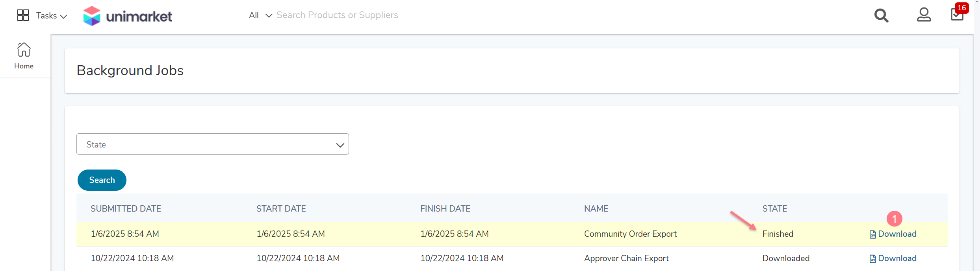Download the Approver Chain Export file
This screenshot has height=271, width=980.
(897, 258)
